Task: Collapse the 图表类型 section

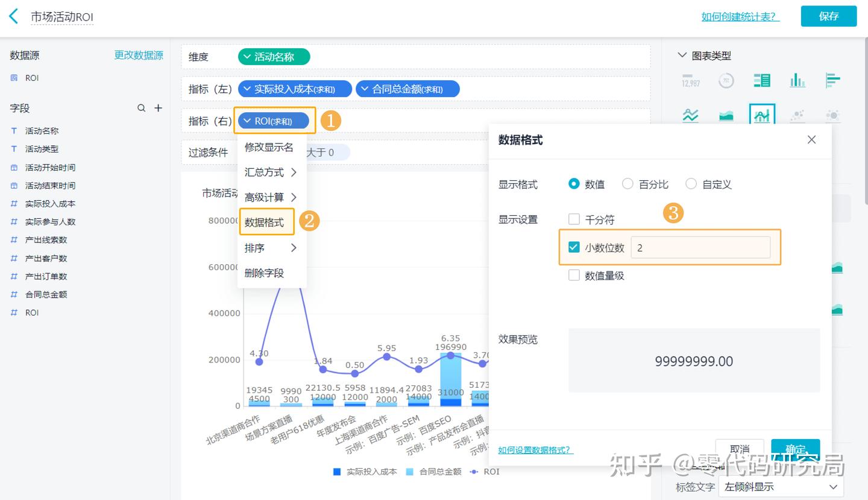Action: tap(683, 55)
